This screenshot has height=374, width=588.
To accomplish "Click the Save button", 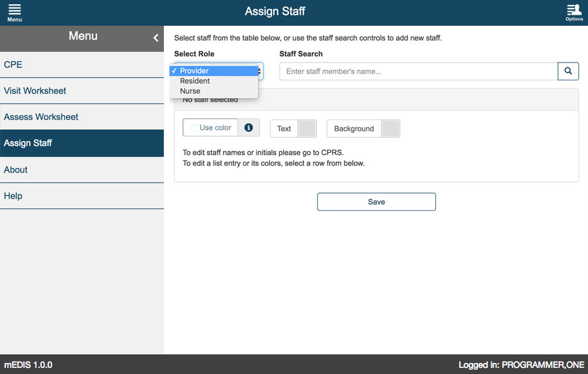I will click(376, 202).
